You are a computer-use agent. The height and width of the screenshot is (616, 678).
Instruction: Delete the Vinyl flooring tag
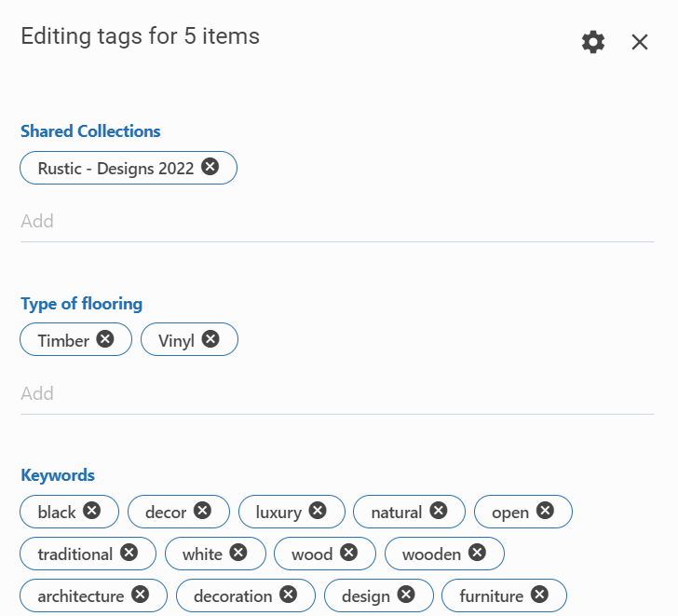tap(210, 339)
